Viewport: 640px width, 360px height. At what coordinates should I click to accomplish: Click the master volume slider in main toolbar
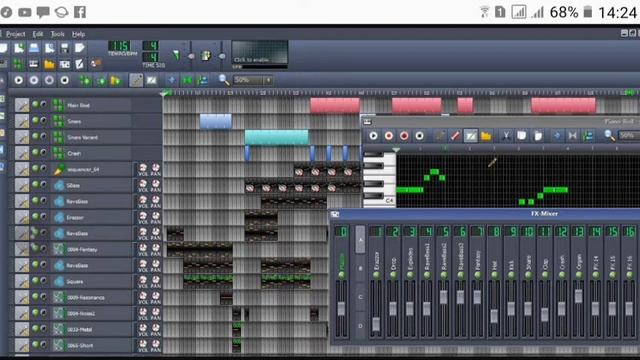pos(191,56)
